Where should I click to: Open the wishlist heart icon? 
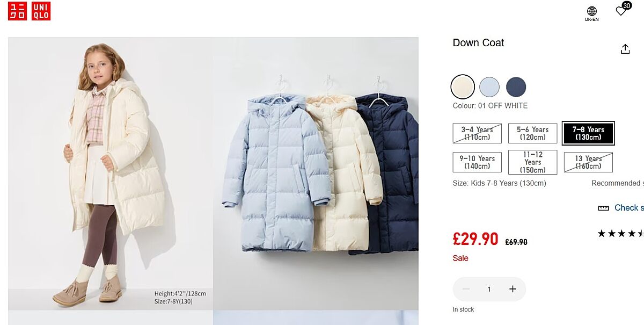click(621, 11)
